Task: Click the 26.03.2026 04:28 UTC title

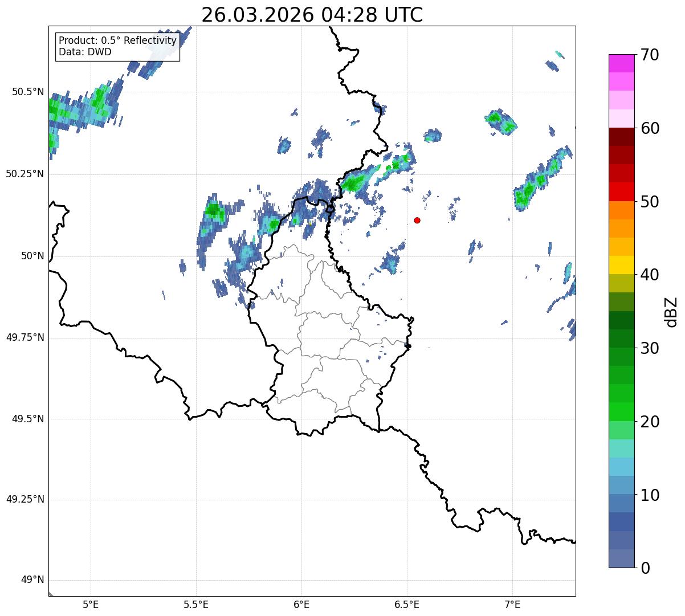Action: 312,14
